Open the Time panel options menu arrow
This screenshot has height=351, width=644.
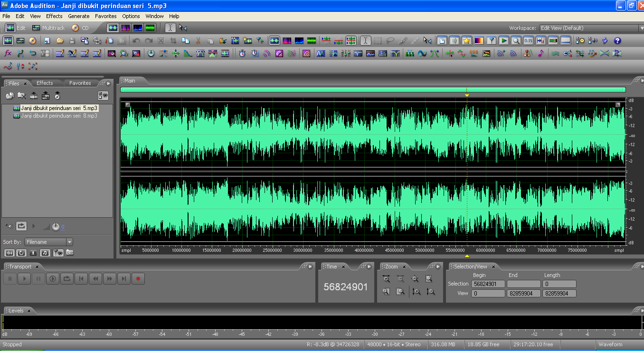[x=369, y=267]
